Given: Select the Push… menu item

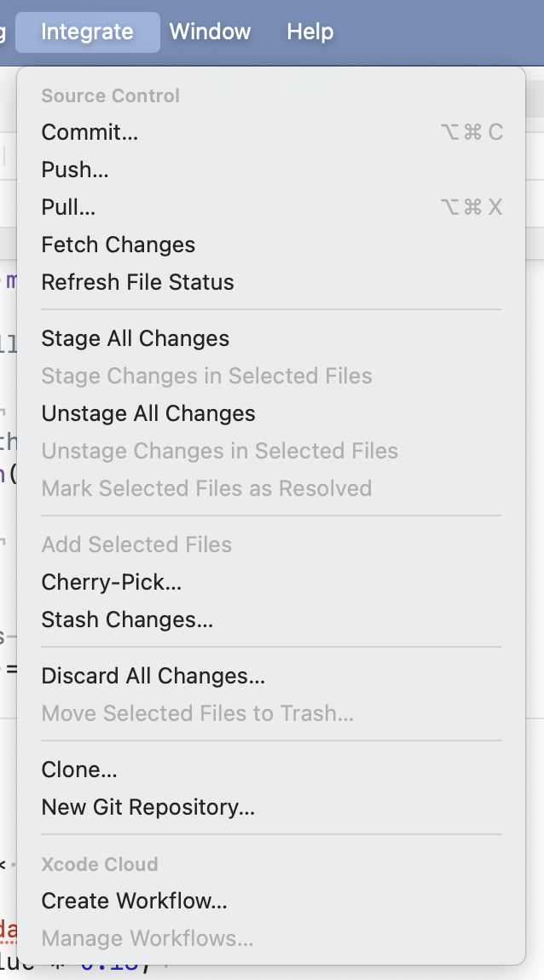Looking at the screenshot, I should (x=75, y=170).
